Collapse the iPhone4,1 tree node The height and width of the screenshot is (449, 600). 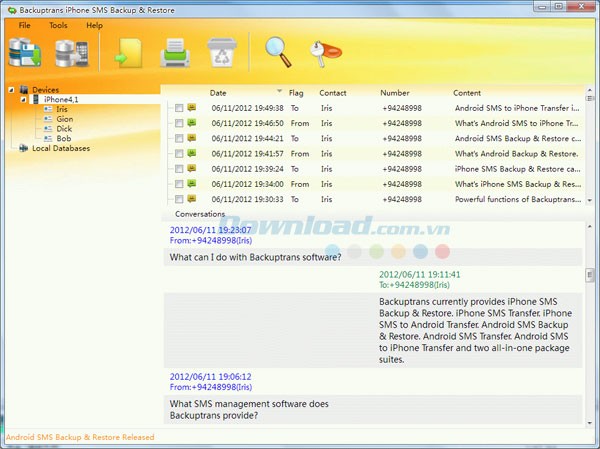pyautogui.click(x=23, y=100)
